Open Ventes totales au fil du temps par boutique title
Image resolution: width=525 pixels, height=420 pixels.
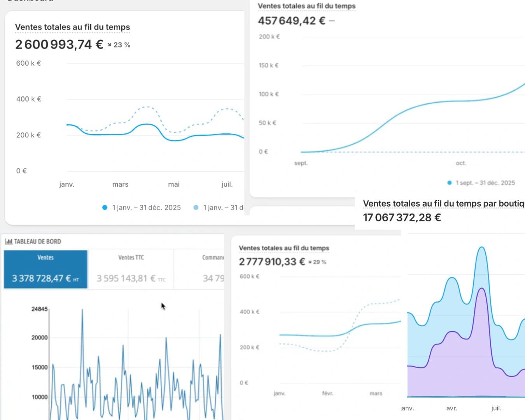(444, 203)
